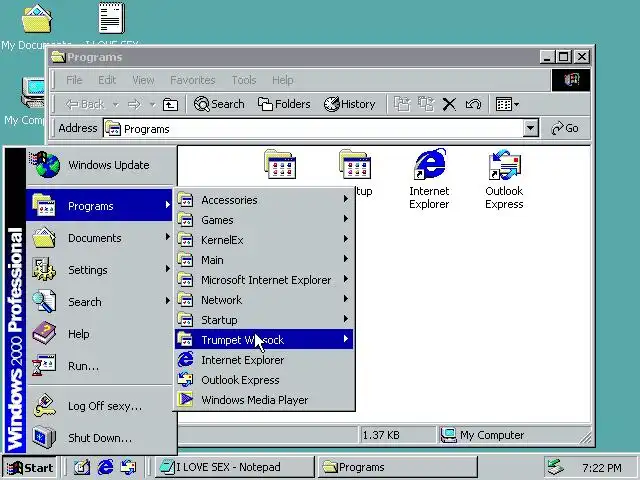
Task: Select the Outlook Express shortcut in Programs window
Action: [x=504, y=179]
